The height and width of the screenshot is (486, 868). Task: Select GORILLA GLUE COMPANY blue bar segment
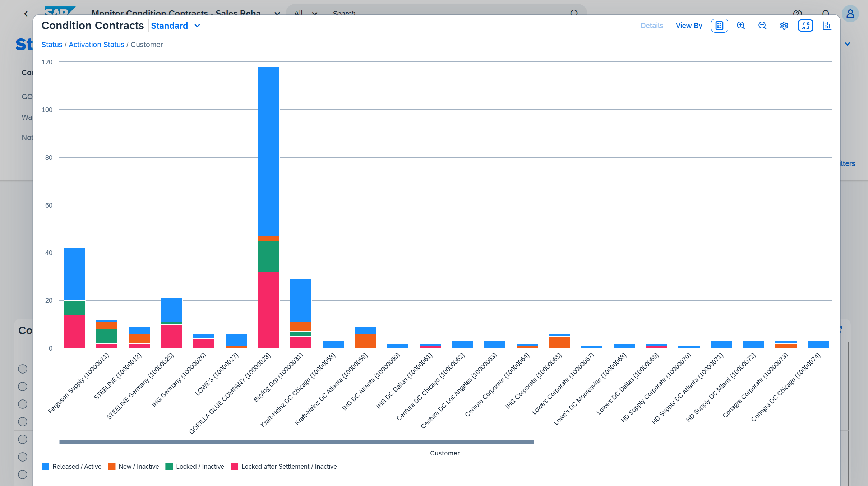(268, 151)
